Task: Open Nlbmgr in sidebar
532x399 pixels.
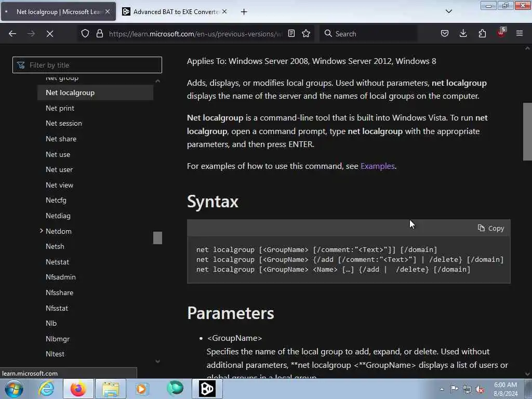Action: (58, 339)
